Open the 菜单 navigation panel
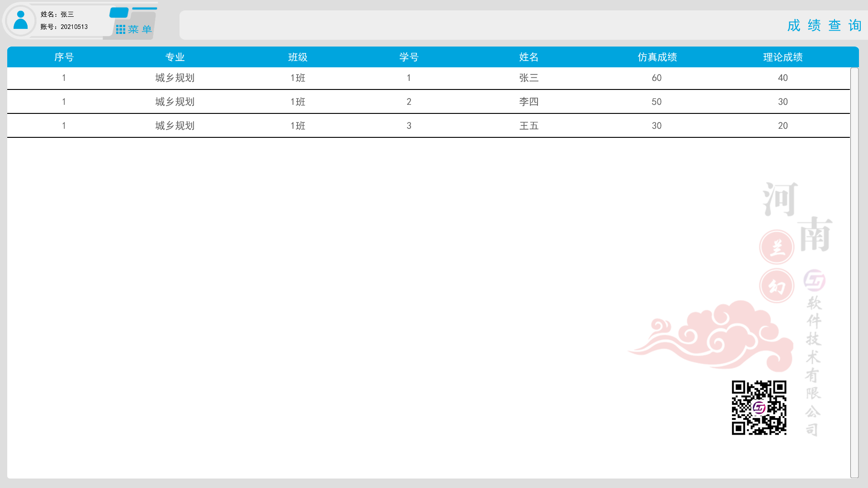This screenshot has height=488, width=868. pyautogui.click(x=133, y=28)
